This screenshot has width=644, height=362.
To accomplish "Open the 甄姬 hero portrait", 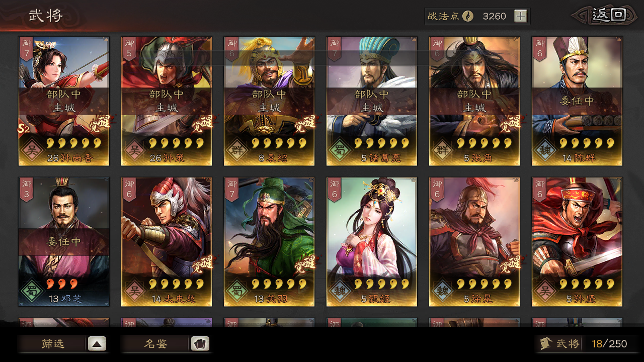I will [372, 242].
